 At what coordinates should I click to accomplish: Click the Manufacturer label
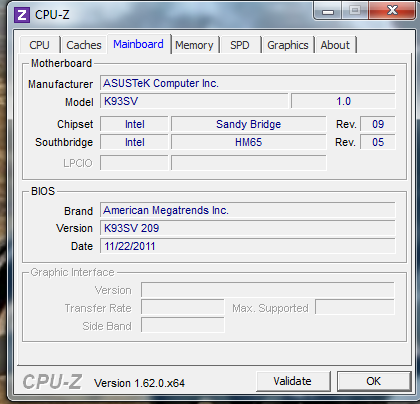[60, 84]
